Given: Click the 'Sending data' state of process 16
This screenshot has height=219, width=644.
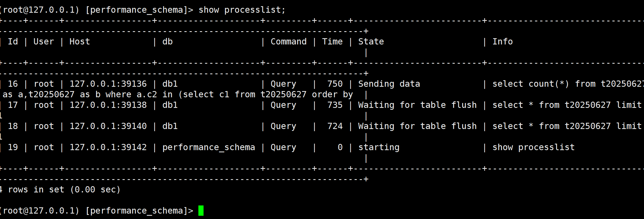Looking at the screenshot, I should 389,84.
